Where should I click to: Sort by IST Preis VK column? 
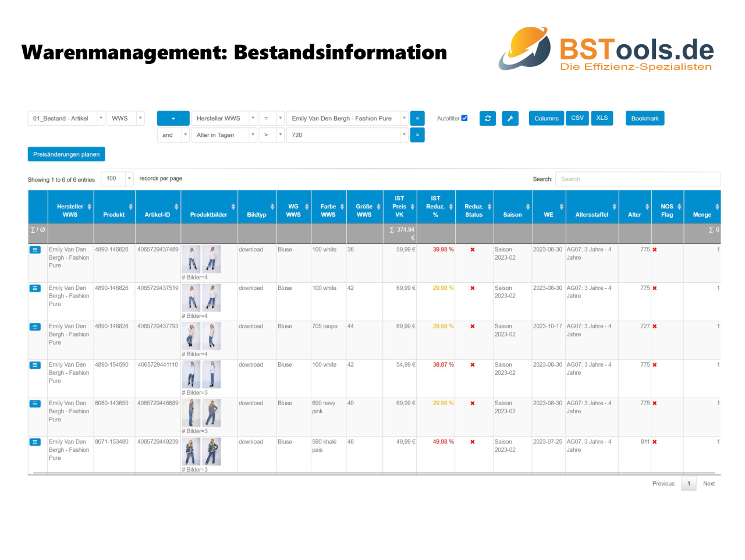pos(399,207)
